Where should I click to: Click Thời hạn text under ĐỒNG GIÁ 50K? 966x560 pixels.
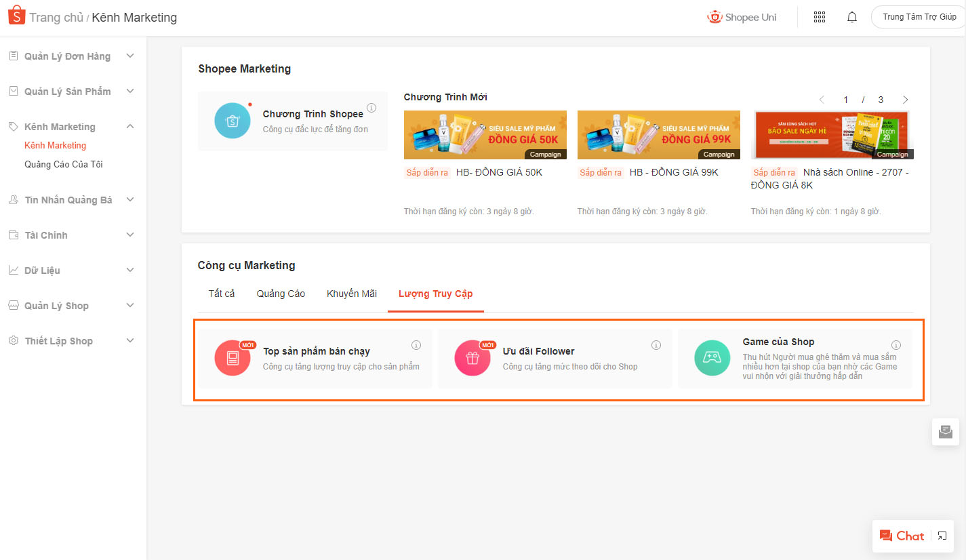tap(469, 212)
